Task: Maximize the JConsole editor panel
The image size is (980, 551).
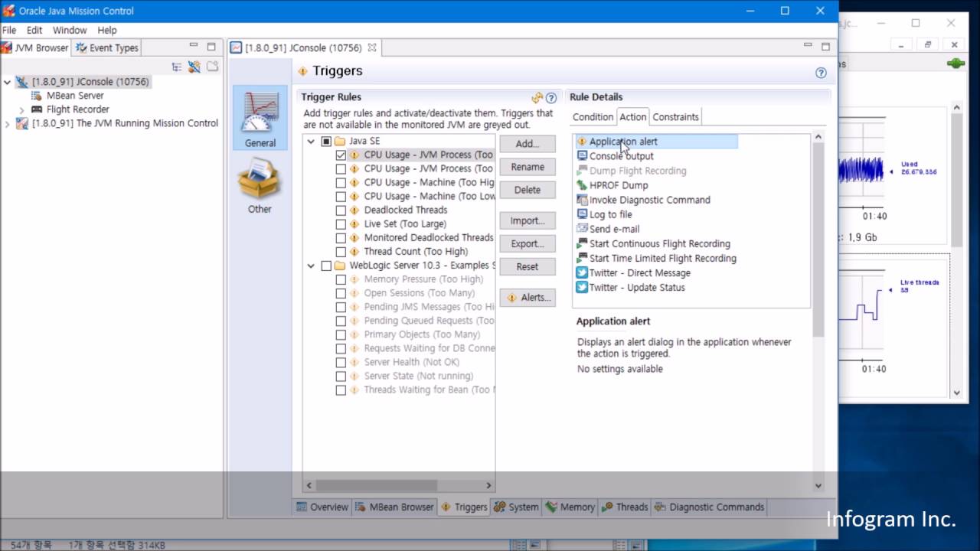Action: (825, 47)
